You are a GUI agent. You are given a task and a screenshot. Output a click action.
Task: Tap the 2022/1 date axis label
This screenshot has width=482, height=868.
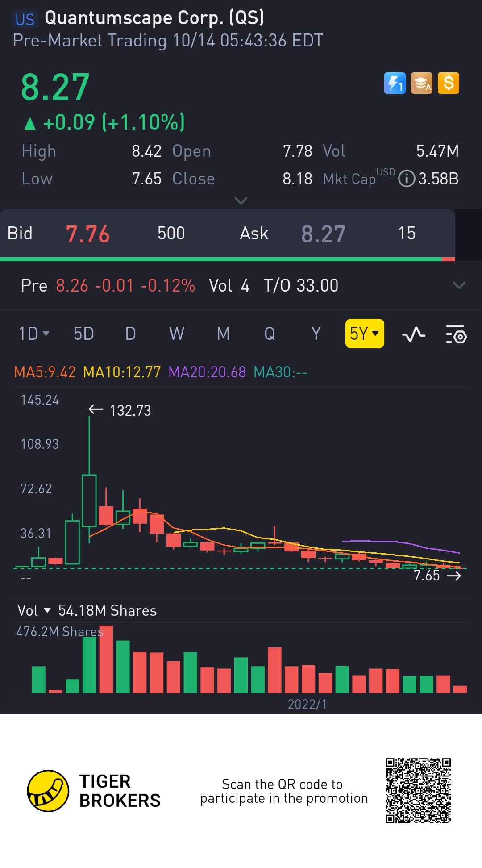coord(307,704)
